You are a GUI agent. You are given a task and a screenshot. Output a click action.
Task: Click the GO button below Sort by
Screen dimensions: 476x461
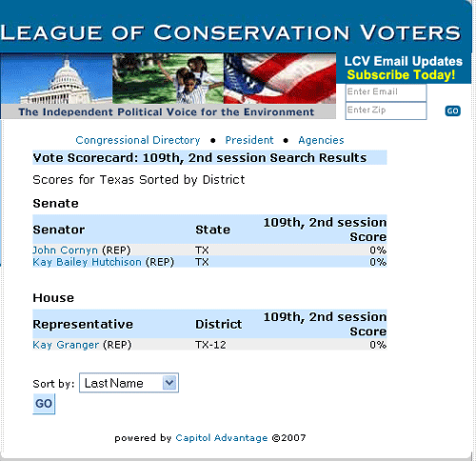click(x=44, y=404)
